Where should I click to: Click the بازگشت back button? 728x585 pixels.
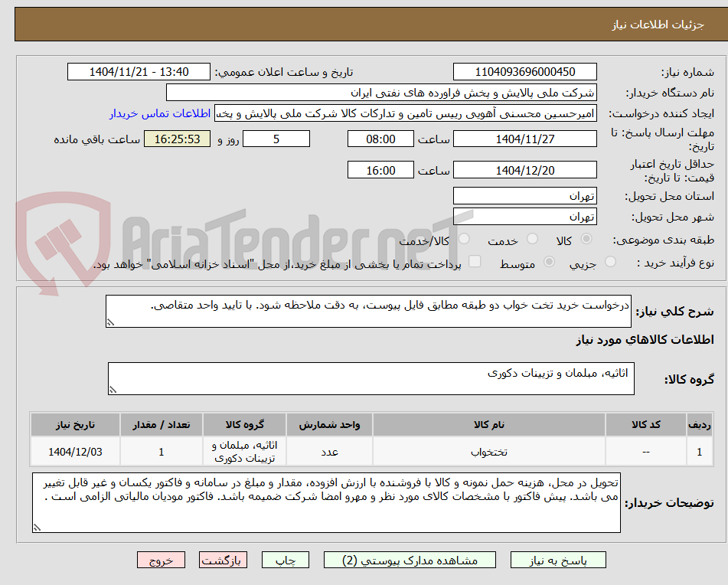click(223, 560)
